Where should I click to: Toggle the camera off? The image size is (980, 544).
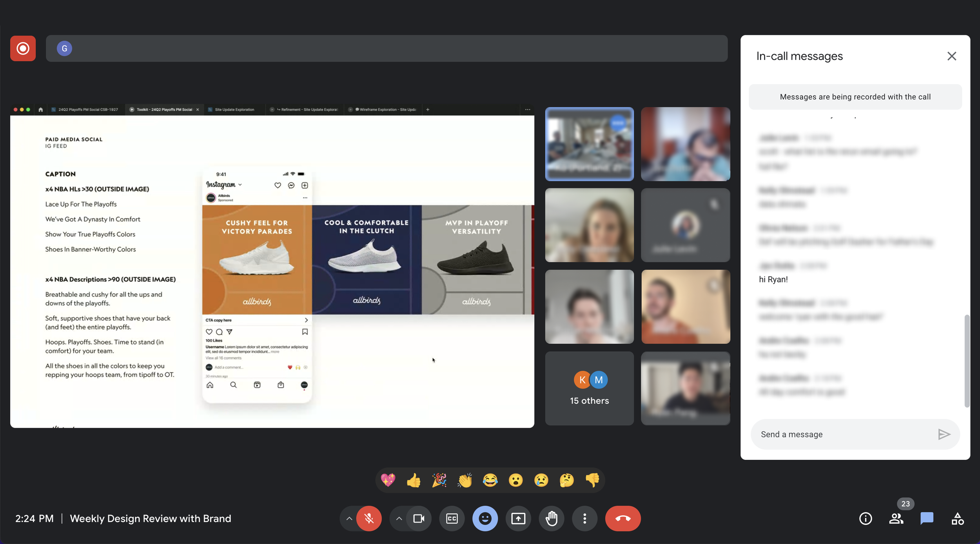point(419,519)
